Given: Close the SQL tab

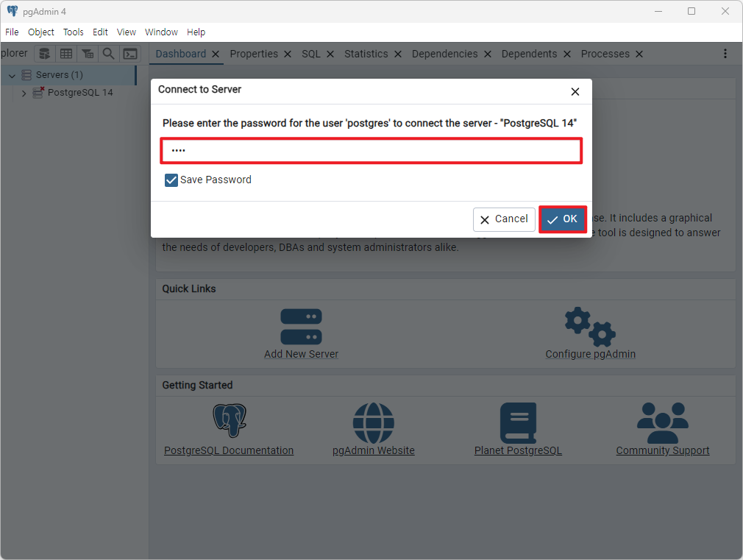Looking at the screenshot, I should coord(330,54).
